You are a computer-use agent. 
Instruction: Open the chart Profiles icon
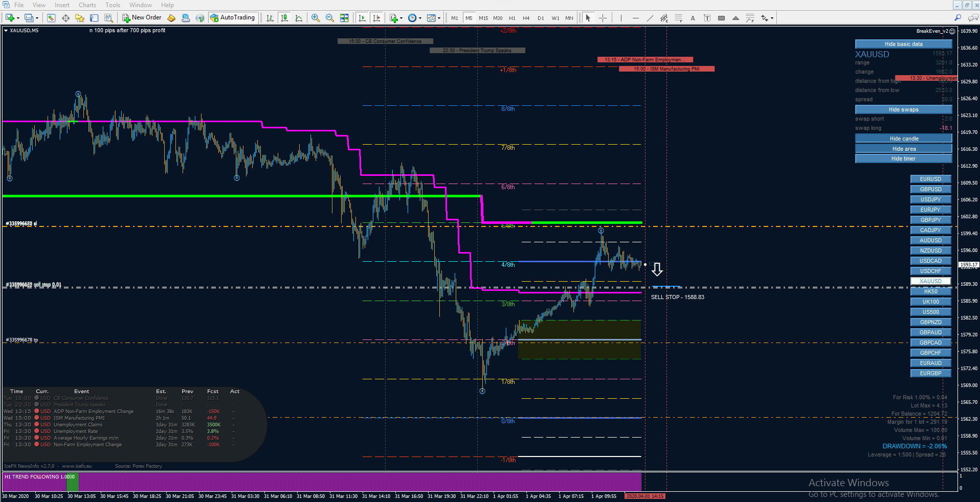pos(29,18)
